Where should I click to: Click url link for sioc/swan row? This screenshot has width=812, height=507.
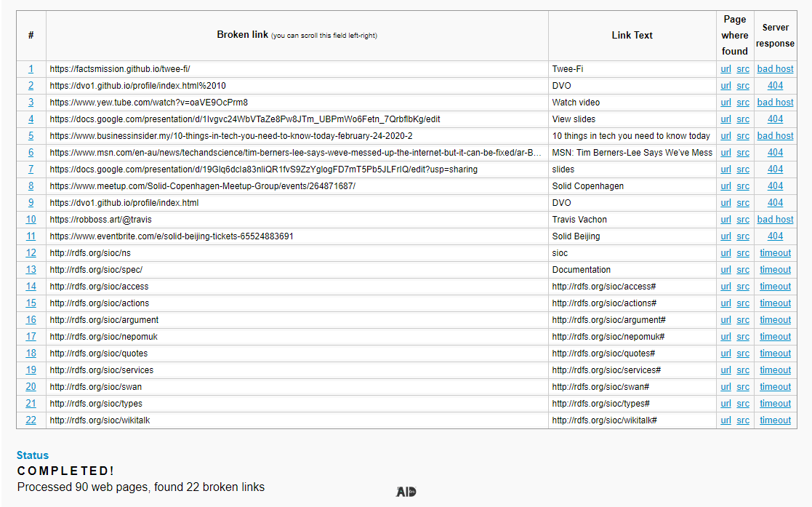tap(726, 387)
